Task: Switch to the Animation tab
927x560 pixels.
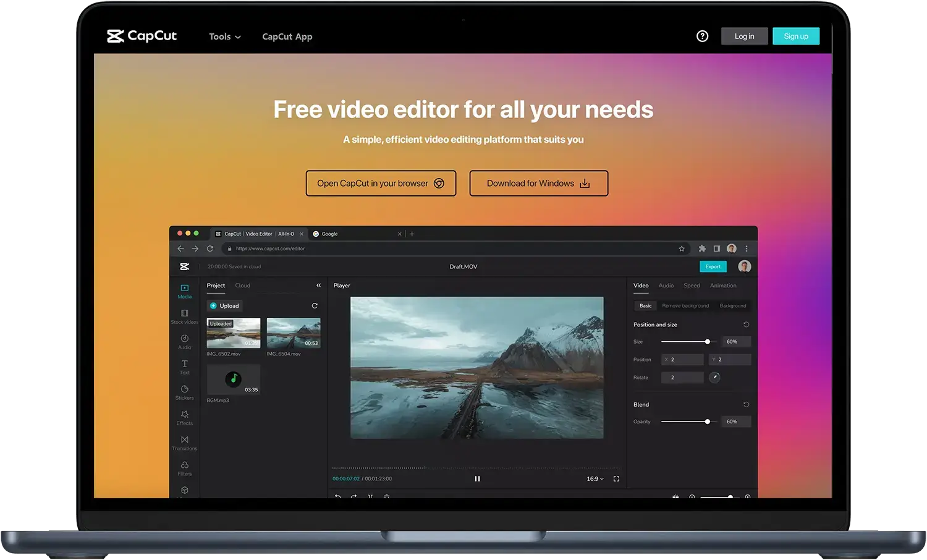Action: click(x=723, y=286)
